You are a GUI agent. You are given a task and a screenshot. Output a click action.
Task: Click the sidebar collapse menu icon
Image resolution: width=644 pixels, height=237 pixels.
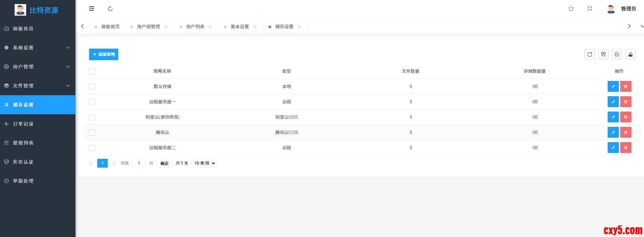coord(91,9)
